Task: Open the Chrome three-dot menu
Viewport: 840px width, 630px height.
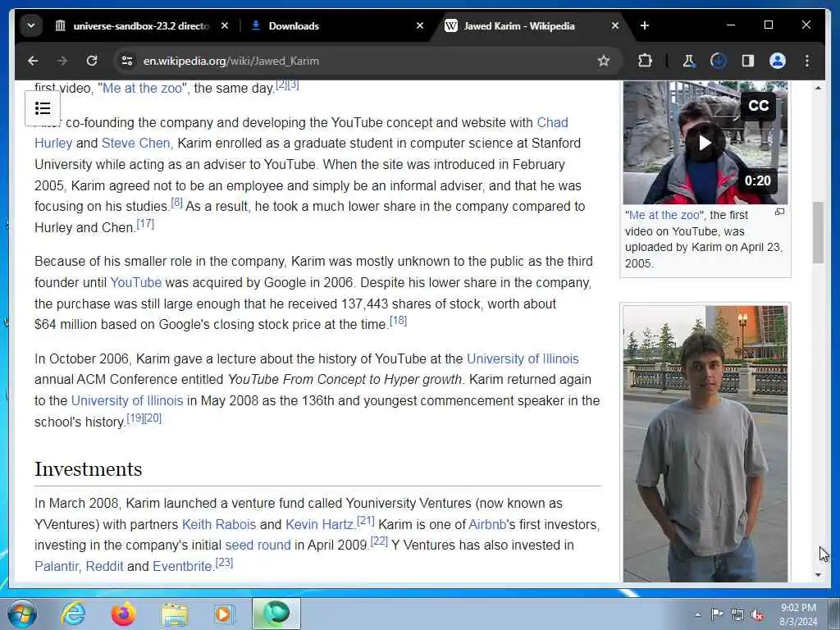Action: (x=807, y=61)
